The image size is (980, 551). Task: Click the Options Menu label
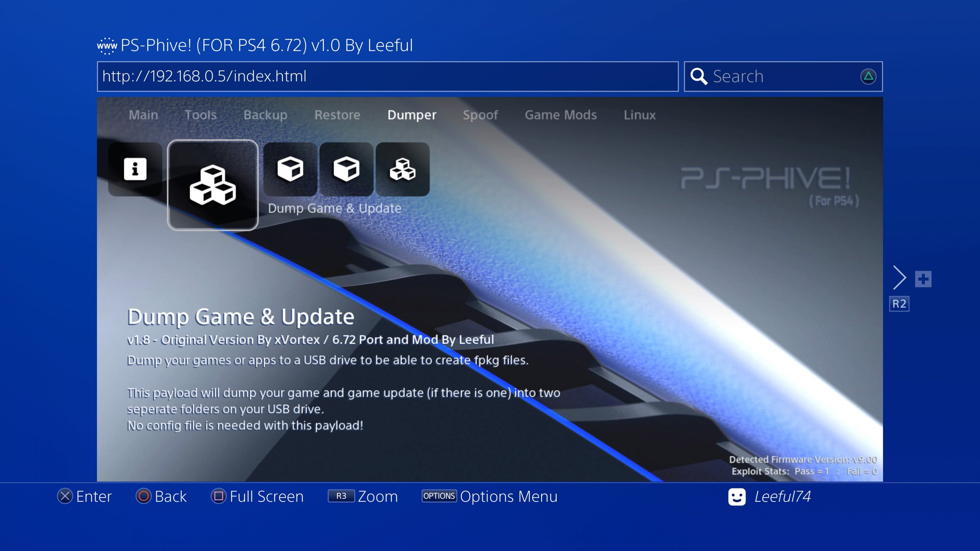509,497
